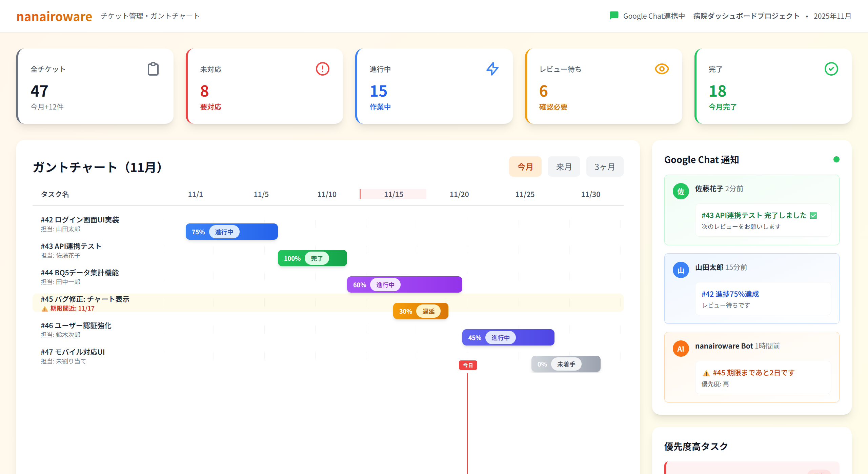
Task: Click the green checkmark icon on 完了 card
Action: (x=831, y=69)
